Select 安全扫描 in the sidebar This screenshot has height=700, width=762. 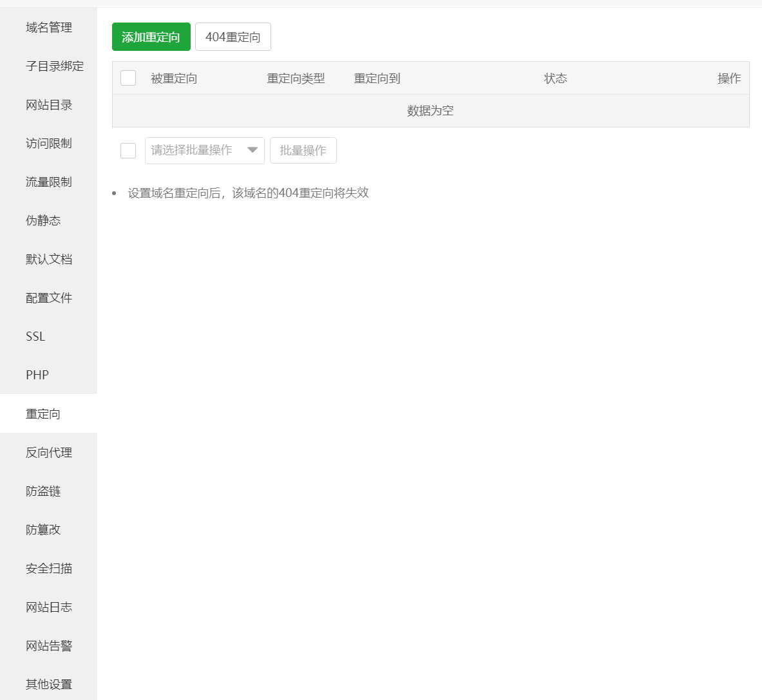[48, 569]
